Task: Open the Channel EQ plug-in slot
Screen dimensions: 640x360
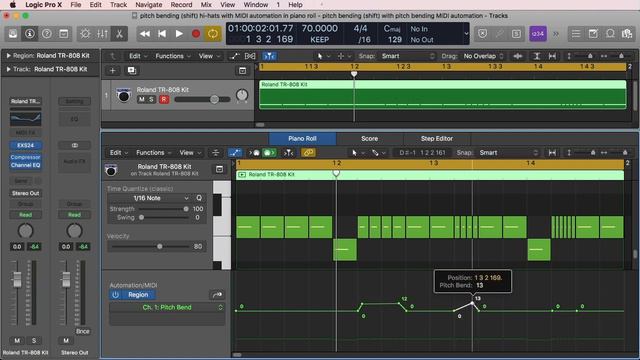Action: click(x=25, y=165)
